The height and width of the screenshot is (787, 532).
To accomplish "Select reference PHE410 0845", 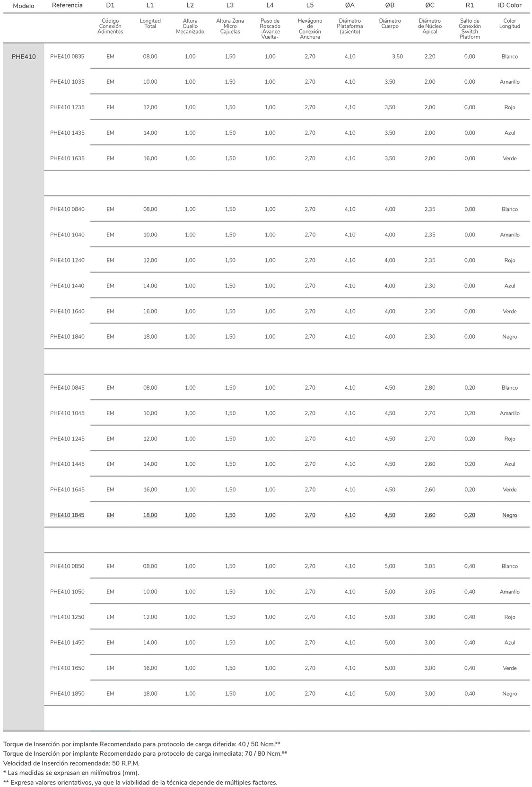I will pyautogui.click(x=67, y=388).
